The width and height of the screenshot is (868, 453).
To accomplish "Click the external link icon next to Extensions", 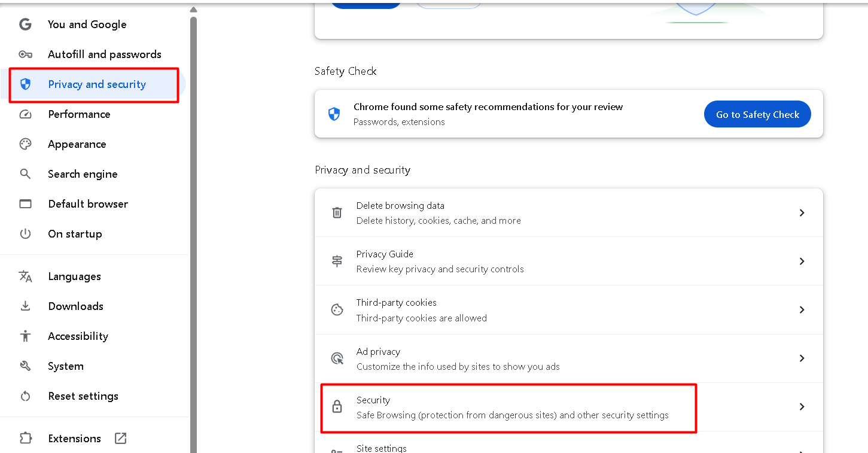I will (x=121, y=439).
